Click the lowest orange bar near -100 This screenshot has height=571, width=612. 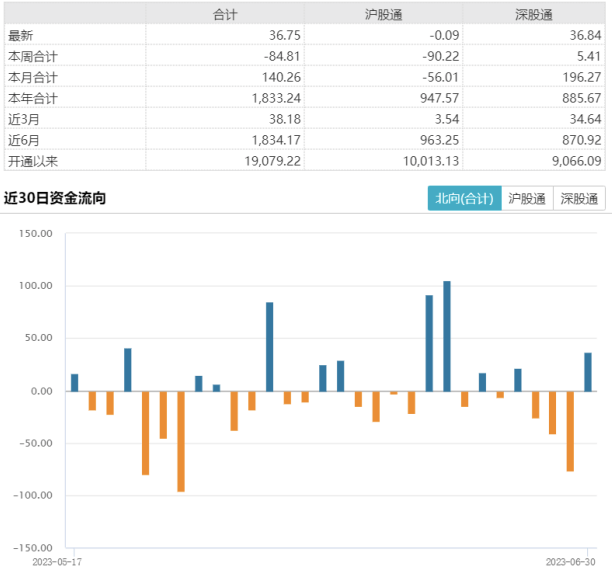pos(181,441)
